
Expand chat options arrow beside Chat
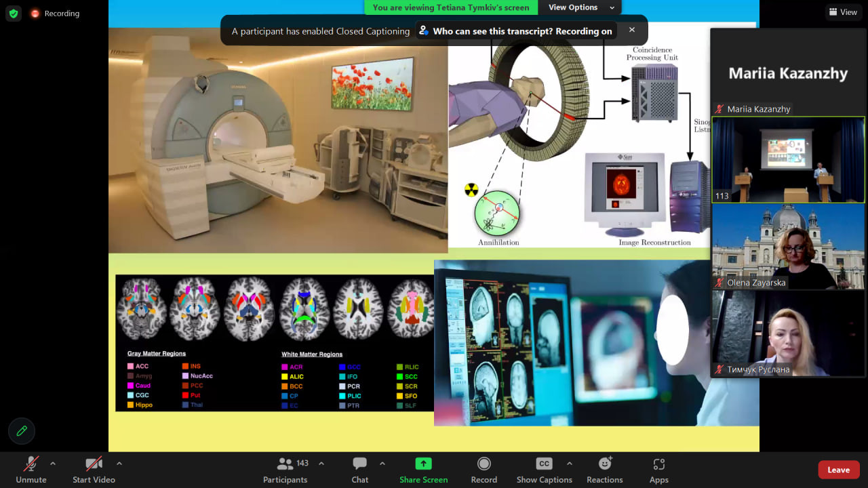point(382,464)
